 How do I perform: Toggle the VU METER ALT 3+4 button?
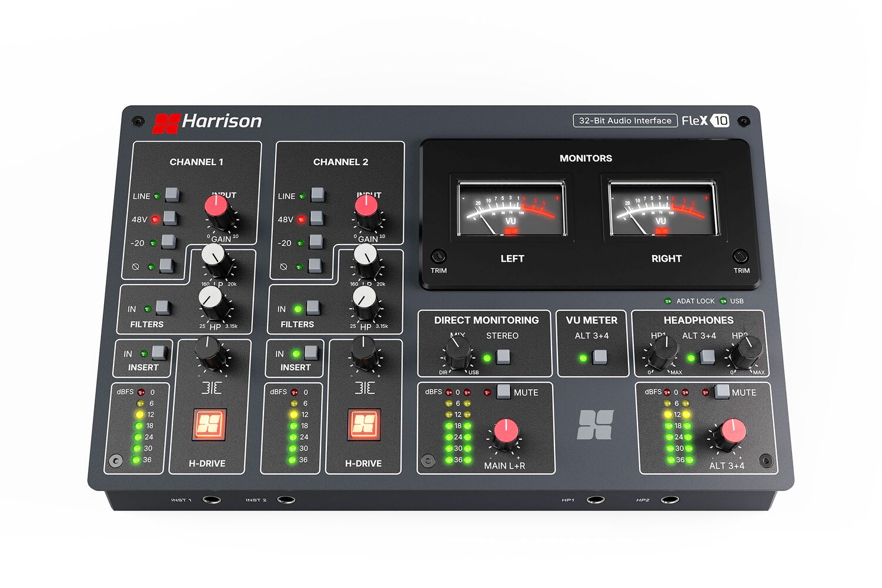pos(599,356)
